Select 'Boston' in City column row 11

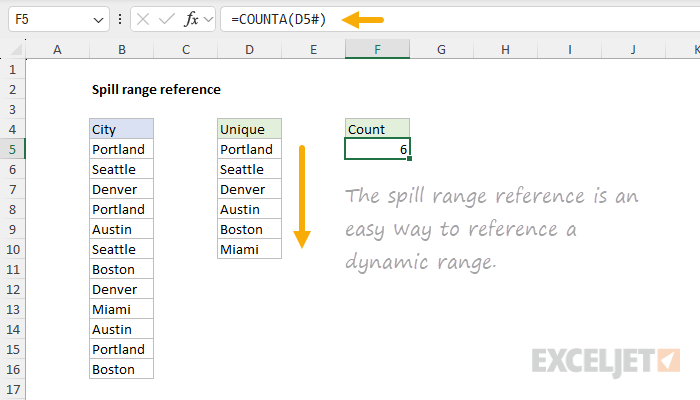click(121, 269)
